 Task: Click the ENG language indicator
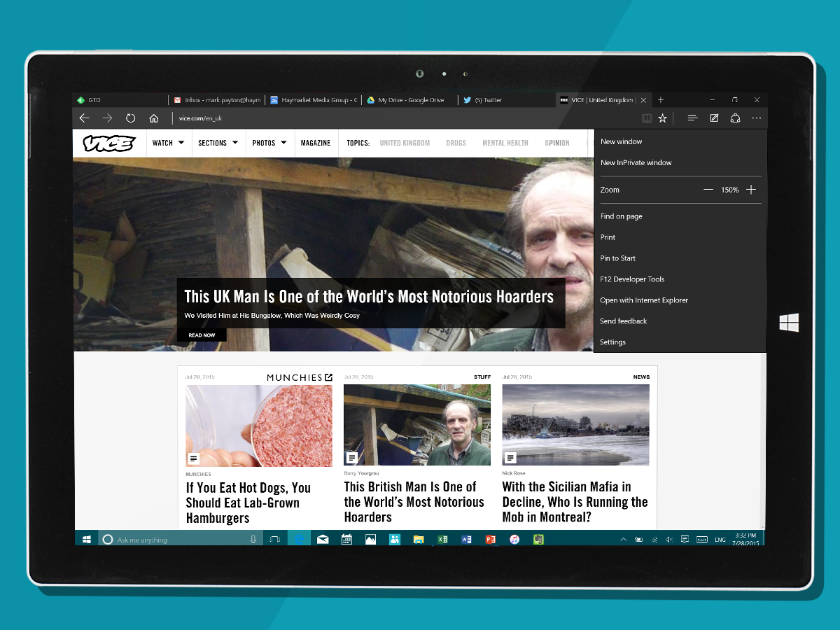click(720, 540)
